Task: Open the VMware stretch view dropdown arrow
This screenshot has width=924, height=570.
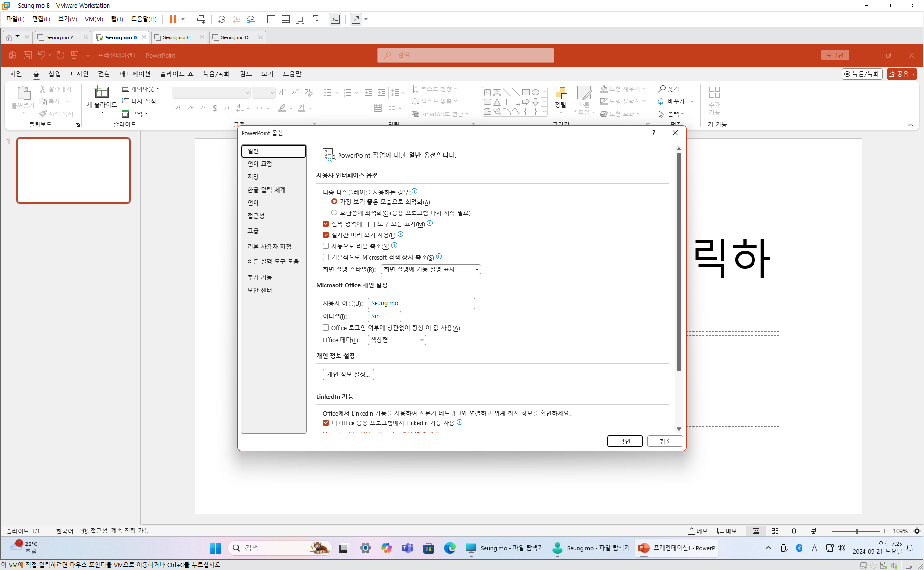Action: pyautogui.click(x=366, y=19)
